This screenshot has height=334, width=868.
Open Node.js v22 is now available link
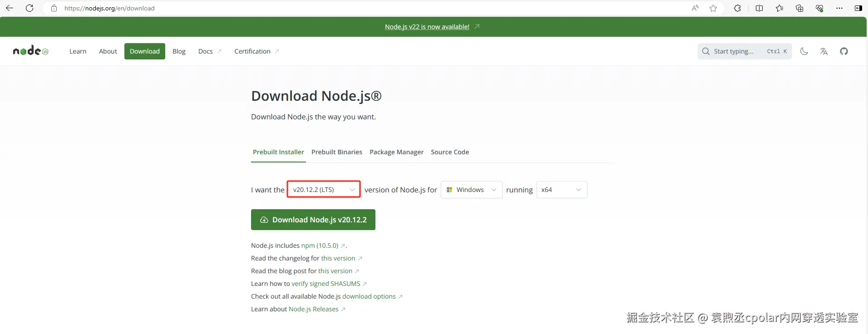427,27
